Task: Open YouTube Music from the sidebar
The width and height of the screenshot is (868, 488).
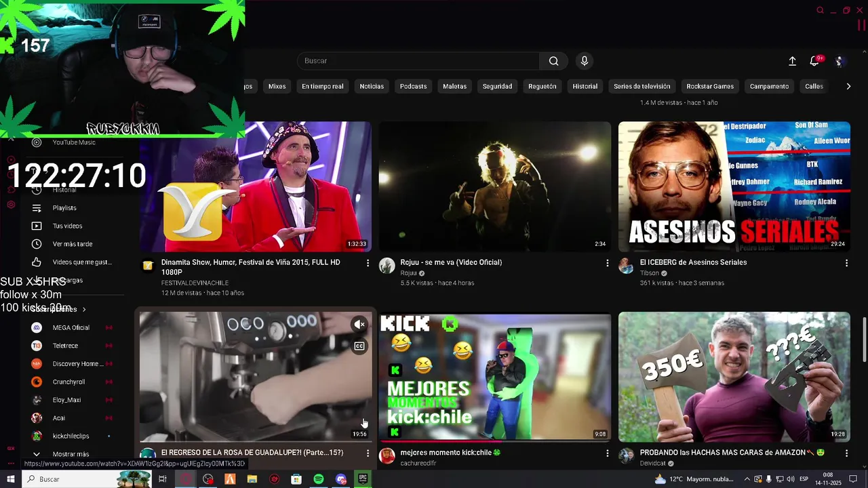Action: [74, 142]
